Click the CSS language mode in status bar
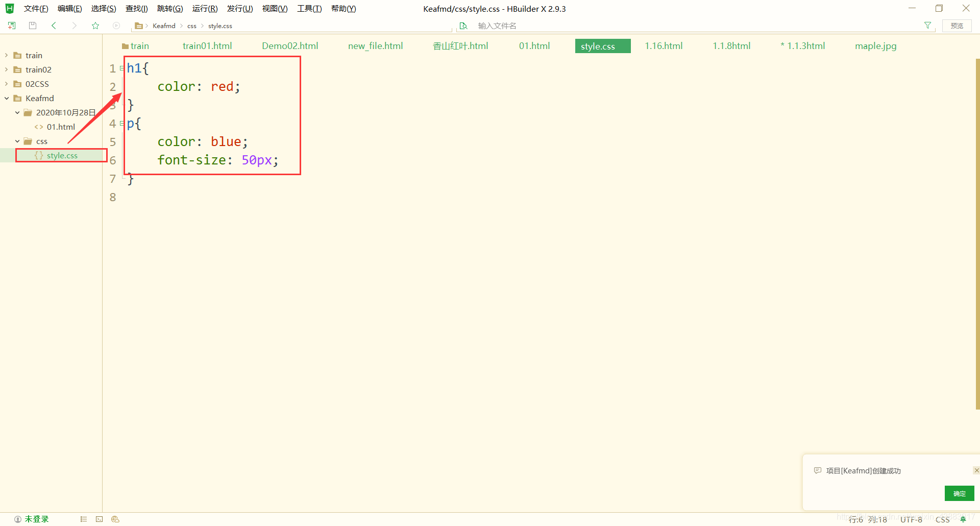This screenshot has height=526, width=980. click(x=943, y=519)
